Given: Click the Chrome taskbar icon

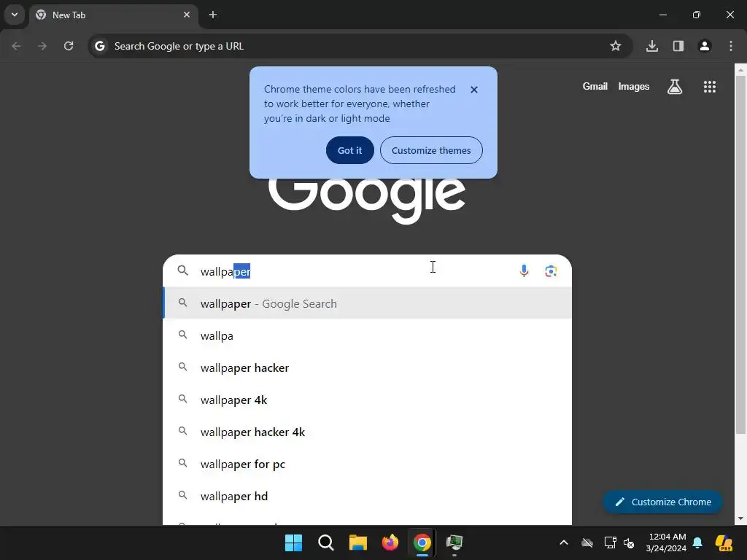Looking at the screenshot, I should [422, 542].
